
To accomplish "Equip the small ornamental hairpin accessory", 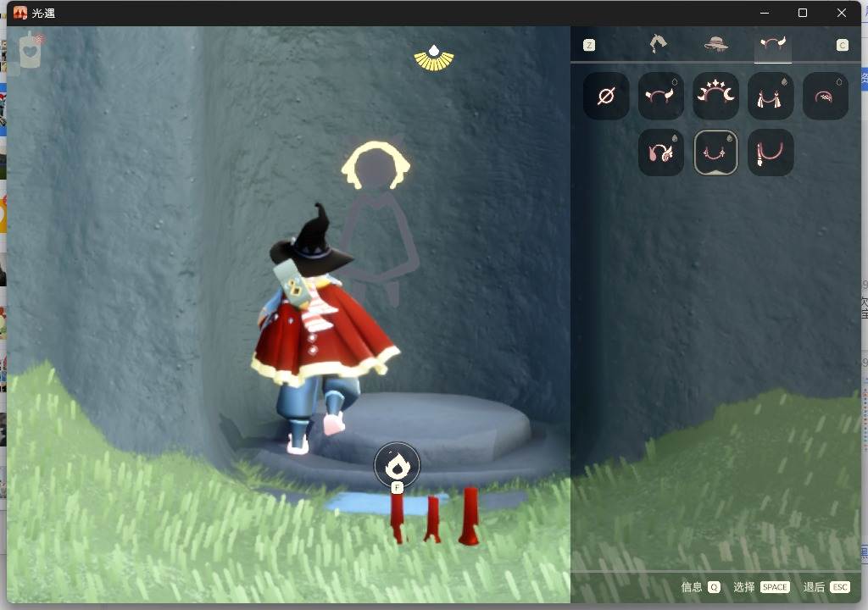I will 826,96.
